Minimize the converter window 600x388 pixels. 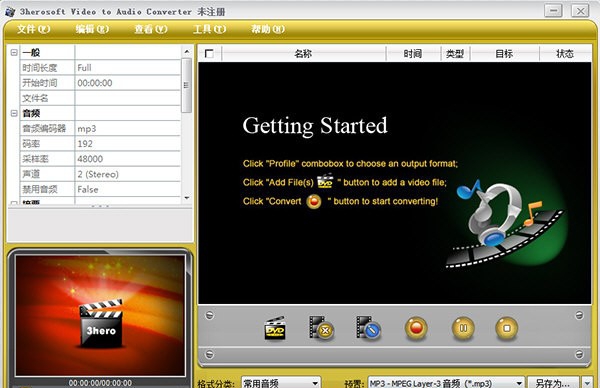point(553,11)
